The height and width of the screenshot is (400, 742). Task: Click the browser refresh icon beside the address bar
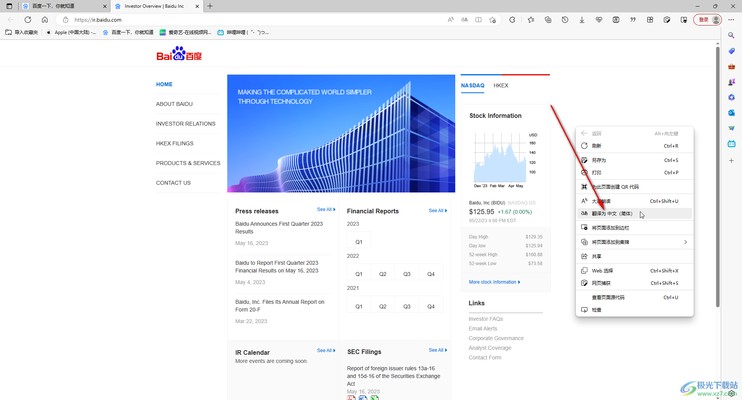point(28,19)
